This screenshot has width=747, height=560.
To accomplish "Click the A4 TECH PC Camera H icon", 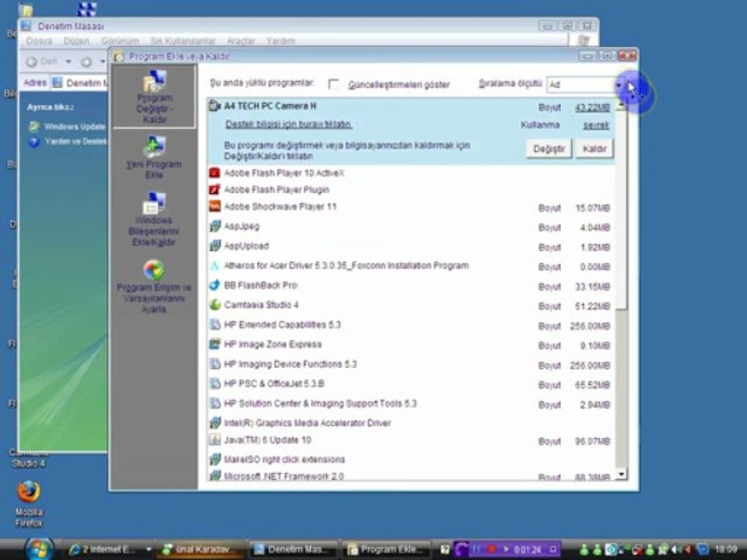I will [x=215, y=106].
